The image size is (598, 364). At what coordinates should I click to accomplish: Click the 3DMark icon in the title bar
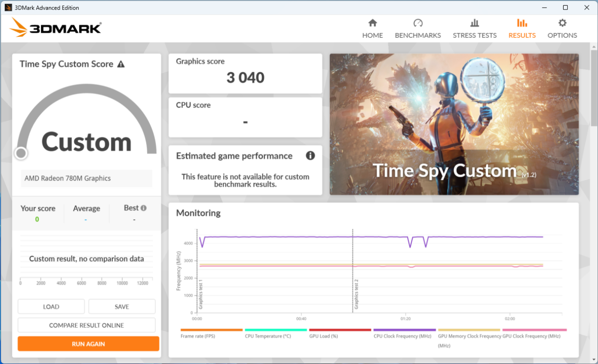click(8, 7)
